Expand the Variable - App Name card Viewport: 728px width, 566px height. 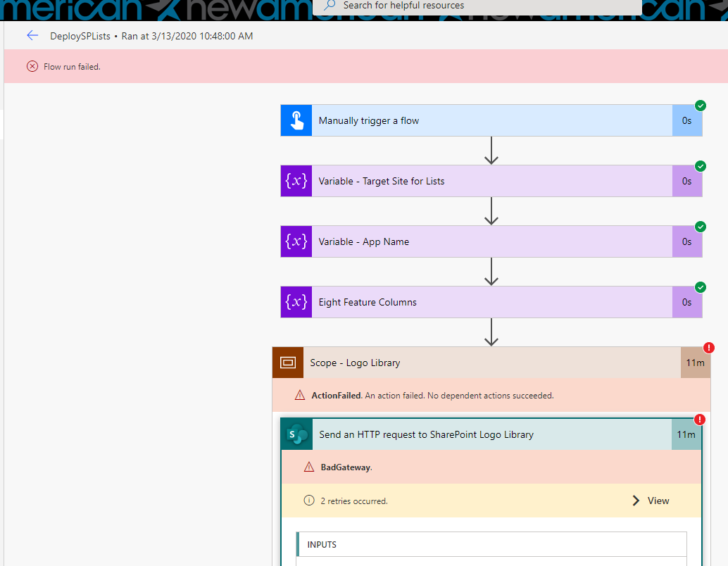(x=493, y=241)
